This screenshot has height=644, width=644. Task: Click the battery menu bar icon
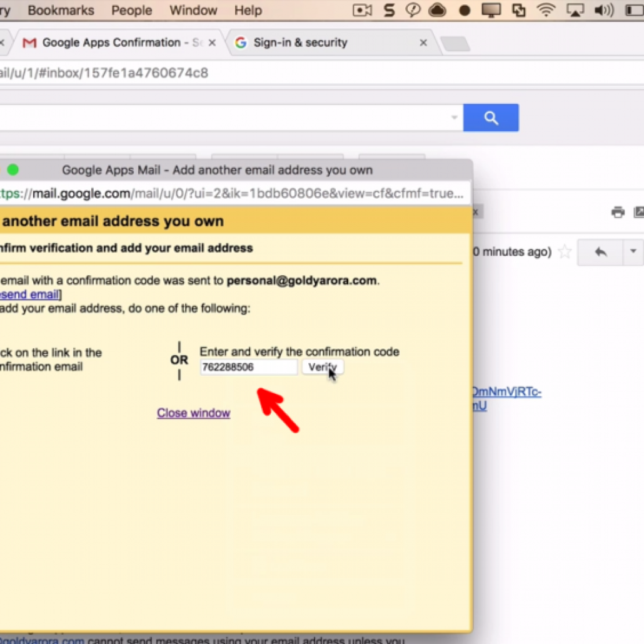(635, 10)
